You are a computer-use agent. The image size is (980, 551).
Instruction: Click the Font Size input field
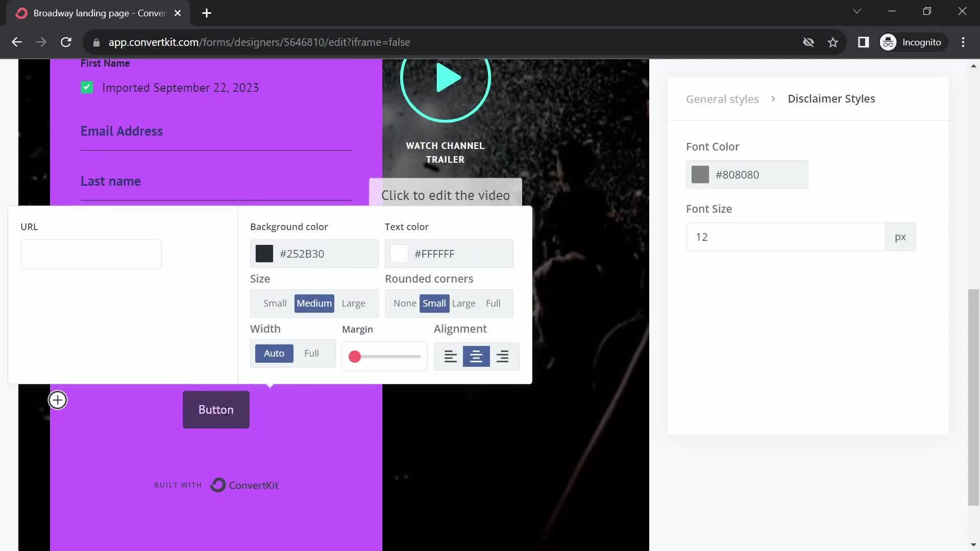(x=786, y=237)
